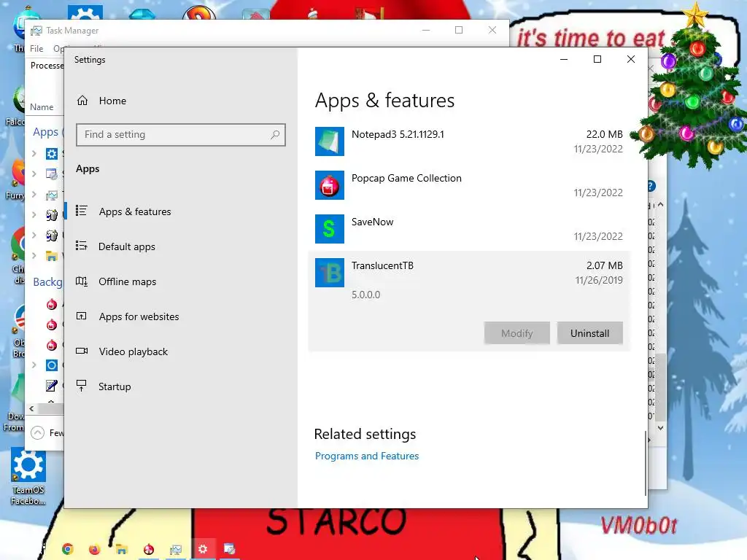Open Offline maps settings page
Image resolution: width=747 pixels, height=560 pixels.
127,281
